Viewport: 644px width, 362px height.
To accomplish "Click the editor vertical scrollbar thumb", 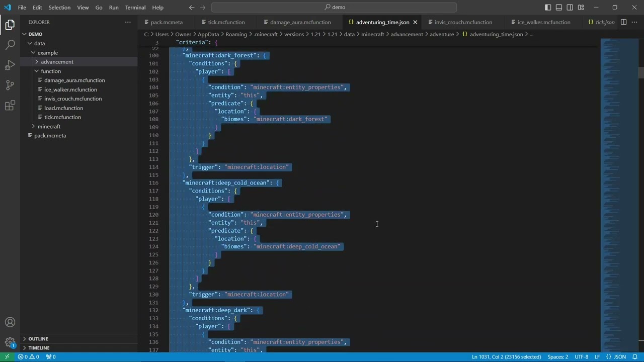I will 641,72.
